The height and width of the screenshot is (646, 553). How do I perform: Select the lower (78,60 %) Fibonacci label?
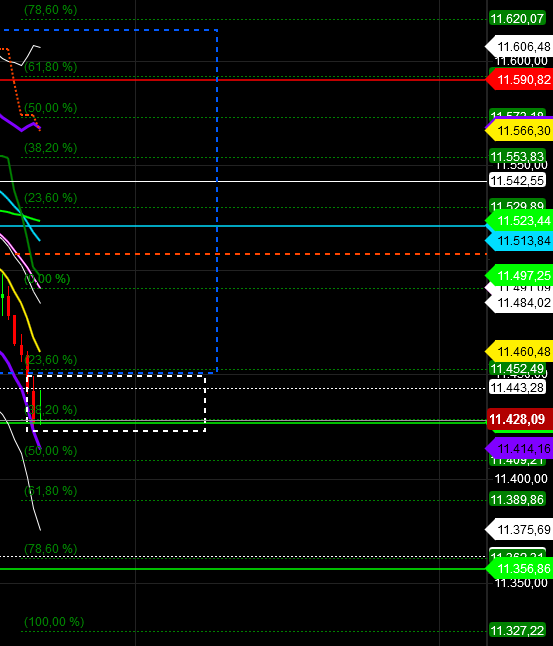(x=51, y=549)
